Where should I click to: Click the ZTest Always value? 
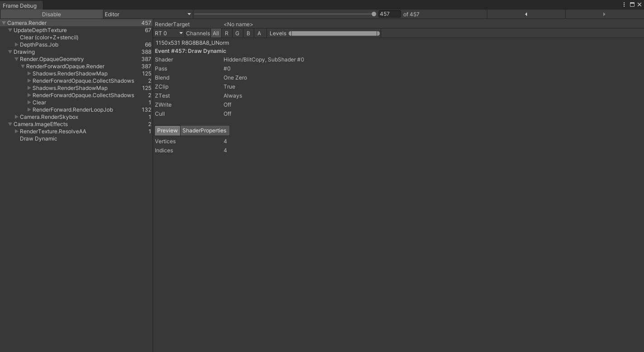tap(233, 96)
